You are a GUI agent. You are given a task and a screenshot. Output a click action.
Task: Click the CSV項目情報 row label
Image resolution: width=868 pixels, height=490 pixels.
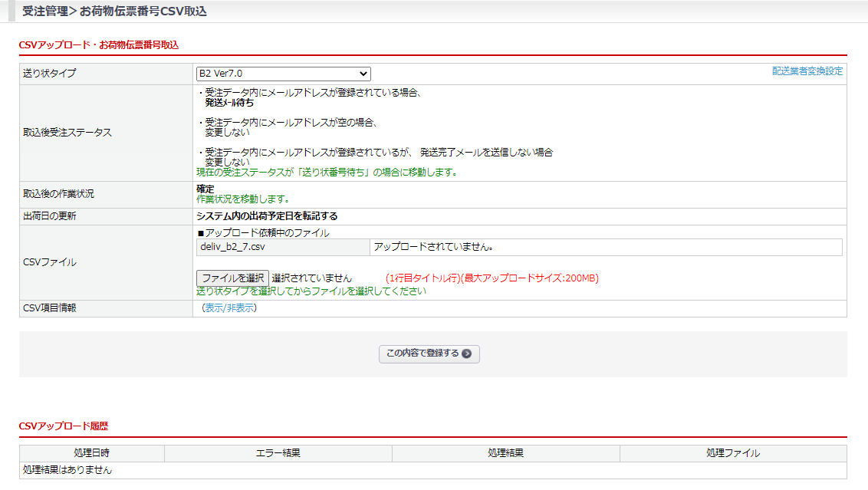click(50, 308)
